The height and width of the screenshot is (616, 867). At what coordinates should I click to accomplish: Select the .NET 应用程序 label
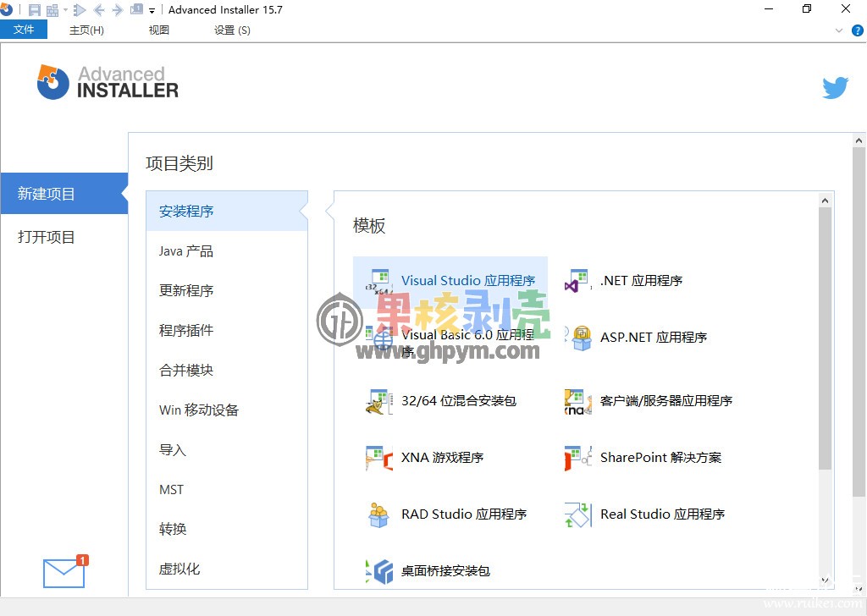pyautogui.click(x=642, y=281)
